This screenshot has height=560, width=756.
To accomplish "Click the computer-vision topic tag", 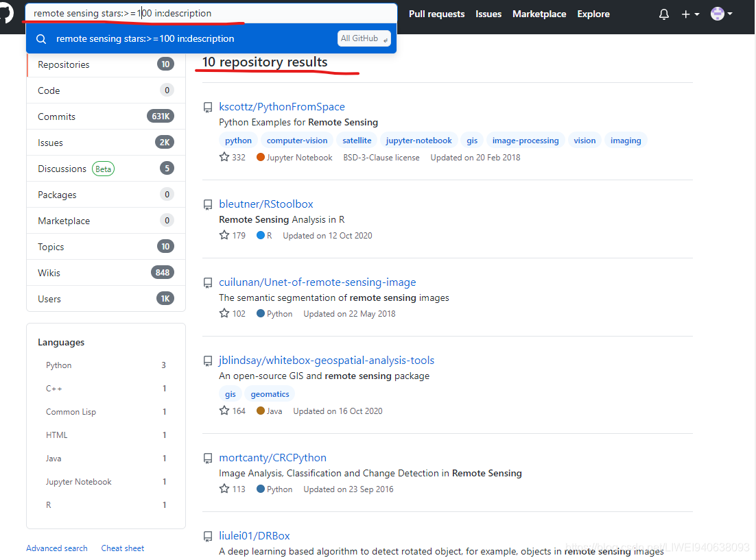I will 297,141.
